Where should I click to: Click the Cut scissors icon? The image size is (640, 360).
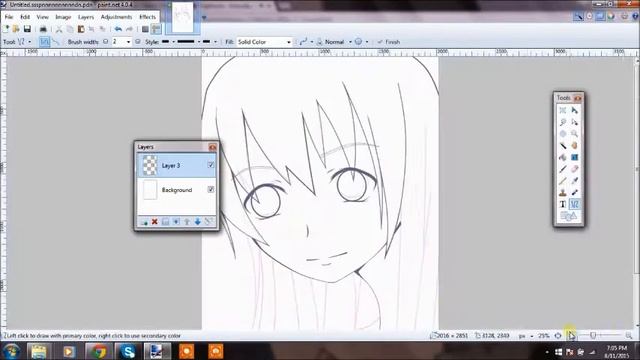pos(59,29)
